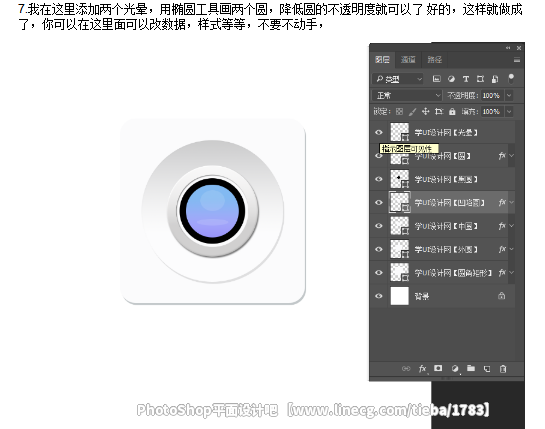Open the layer filter kind dropdown
Viewport: 545px width, 429px height.
click(398, 79)
